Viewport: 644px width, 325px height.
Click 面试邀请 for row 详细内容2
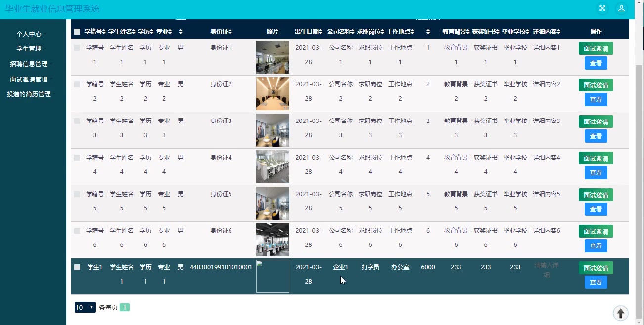tap(596, 85)
